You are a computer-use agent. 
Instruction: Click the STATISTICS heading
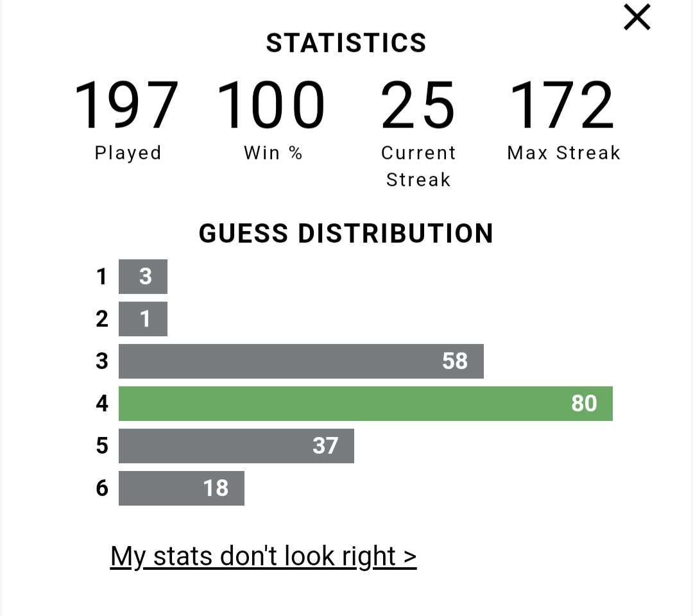coord(346,43)
